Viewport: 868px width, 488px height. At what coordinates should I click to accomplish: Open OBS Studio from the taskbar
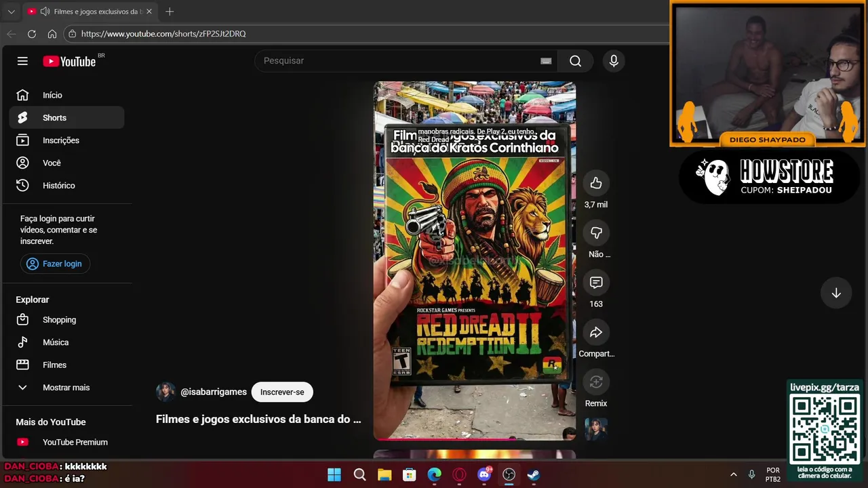click(509, 475)
